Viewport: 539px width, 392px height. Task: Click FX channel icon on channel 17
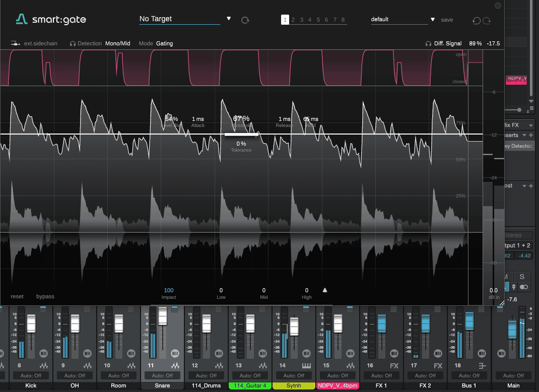tap(438, 366)
